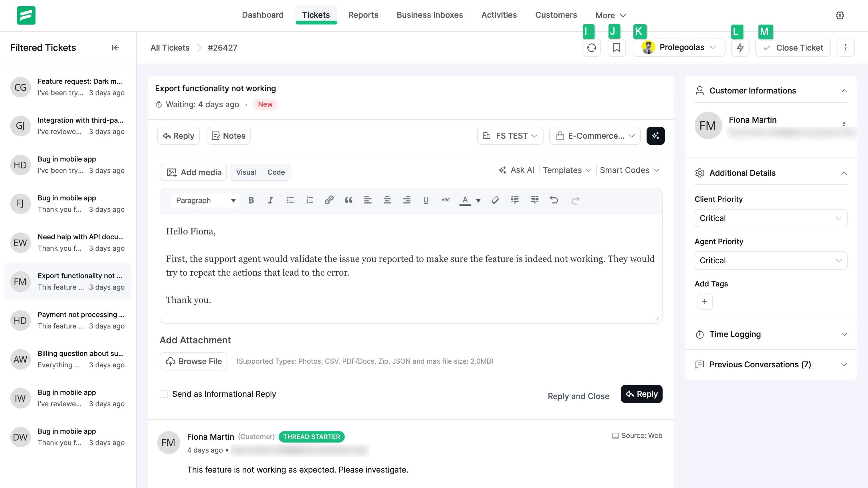Check Send as Informational Reply
The height and width of the screenshot is (488, 868).
click(164, 394)
